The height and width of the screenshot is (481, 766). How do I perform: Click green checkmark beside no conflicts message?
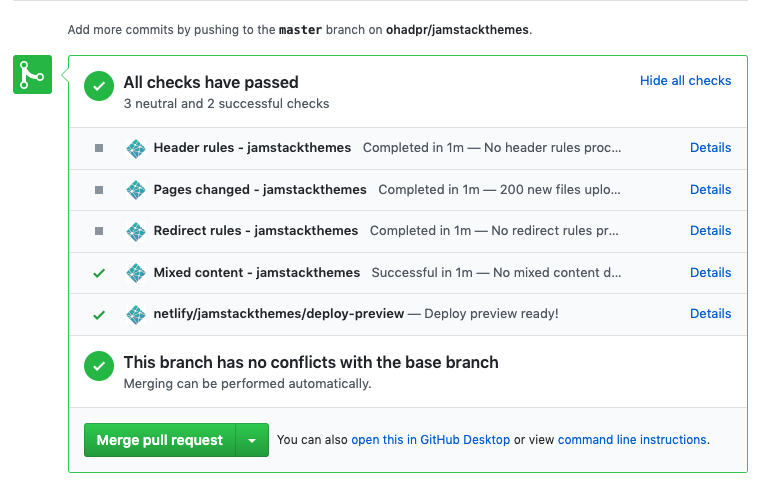tap(98, 367)
